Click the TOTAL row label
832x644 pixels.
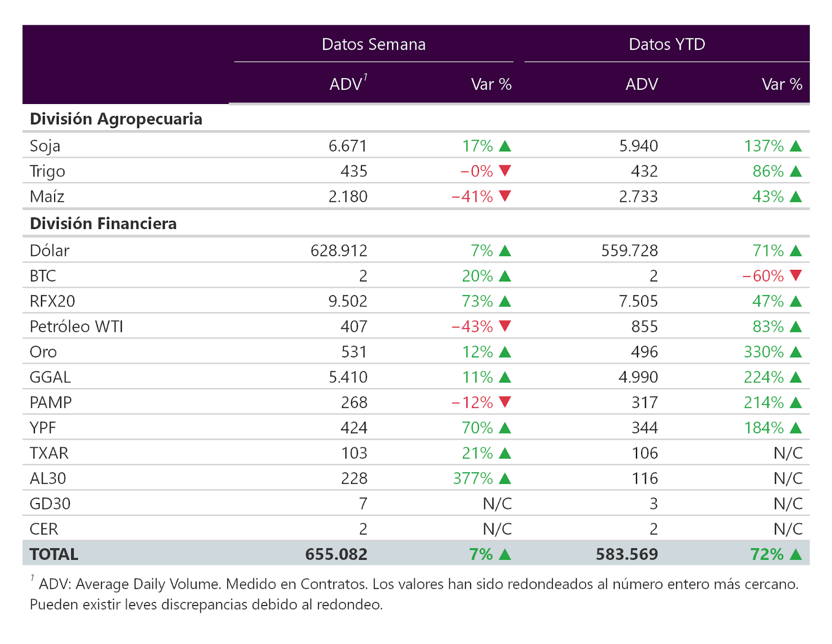[x=54, y=555]
